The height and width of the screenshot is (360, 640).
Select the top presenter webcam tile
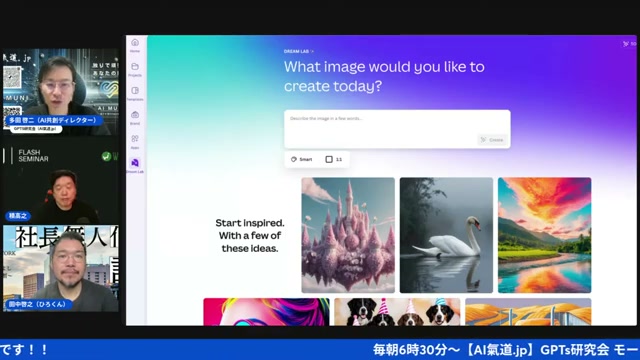pyautogui.click(x=61, y=92)
